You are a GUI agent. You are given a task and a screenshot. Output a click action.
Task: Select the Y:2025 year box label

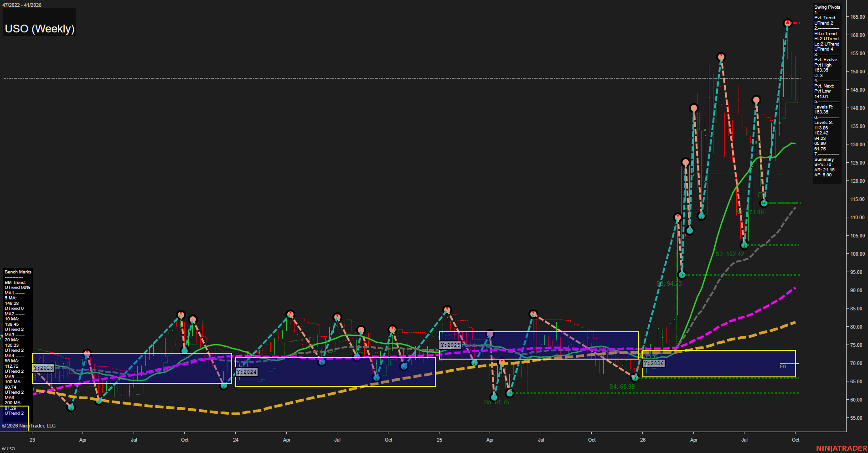pyautogui.click(x=450, y=345)
